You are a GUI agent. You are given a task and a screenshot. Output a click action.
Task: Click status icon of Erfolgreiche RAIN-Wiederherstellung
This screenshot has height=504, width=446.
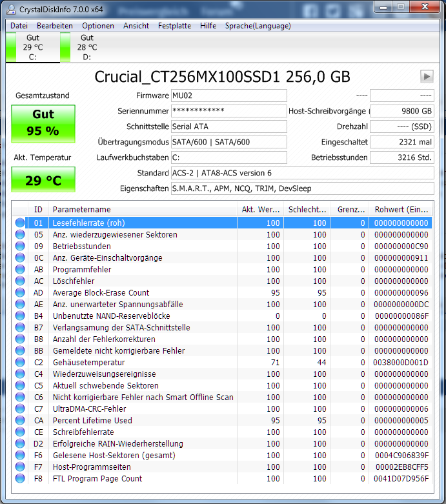(20, 443)
